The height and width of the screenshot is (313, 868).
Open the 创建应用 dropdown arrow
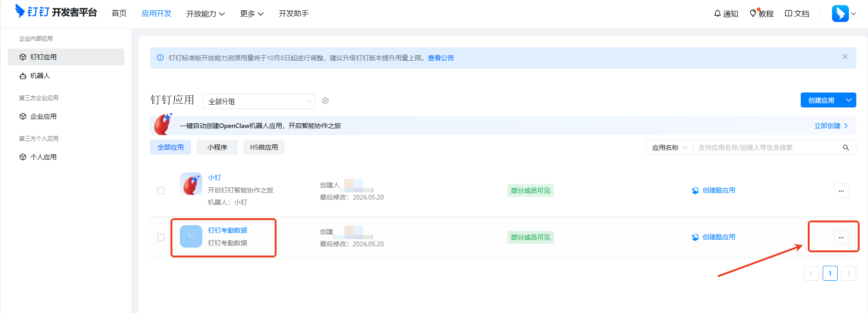pyautogui.click(x=849, y=100)
